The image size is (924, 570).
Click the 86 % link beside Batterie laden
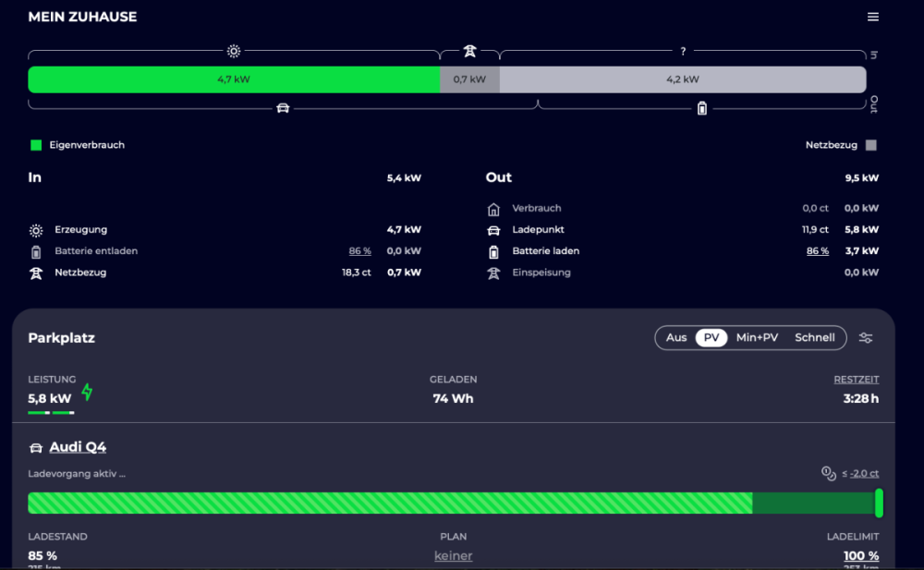817,251
